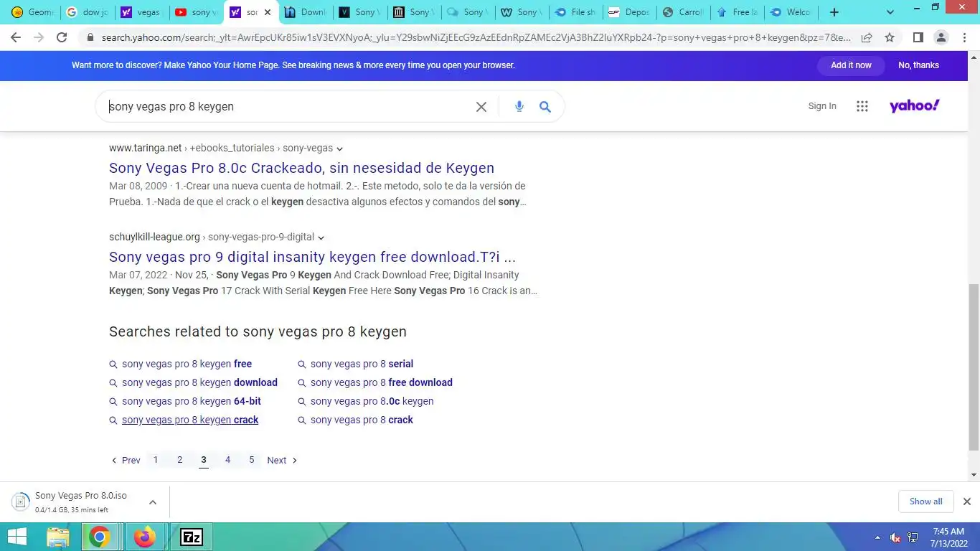Reload the current page
This screenshot has width=980, height=551.
(62, 37)
